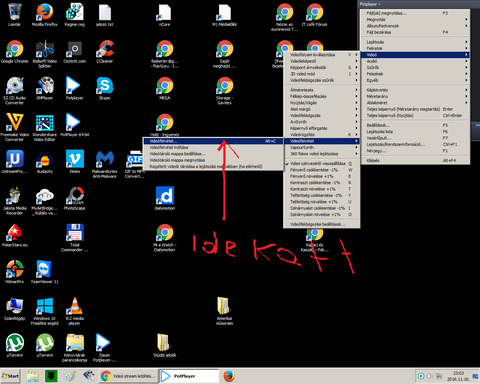Click the Kilépés menu item
Screen dimensions: 480x384
[x=415, y=160]
